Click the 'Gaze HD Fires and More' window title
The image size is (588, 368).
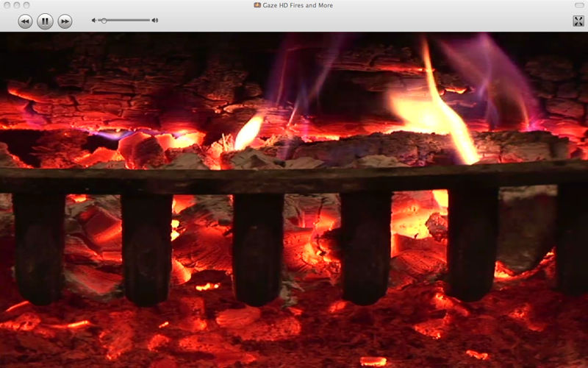coord(298,5)
